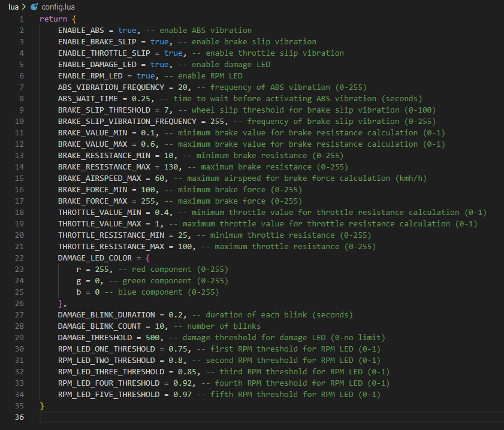Screen dimensions: 504x430
Task: Click the 'true' value of ENABLE_BRAKE_SLIP
Action: [159, 42]
